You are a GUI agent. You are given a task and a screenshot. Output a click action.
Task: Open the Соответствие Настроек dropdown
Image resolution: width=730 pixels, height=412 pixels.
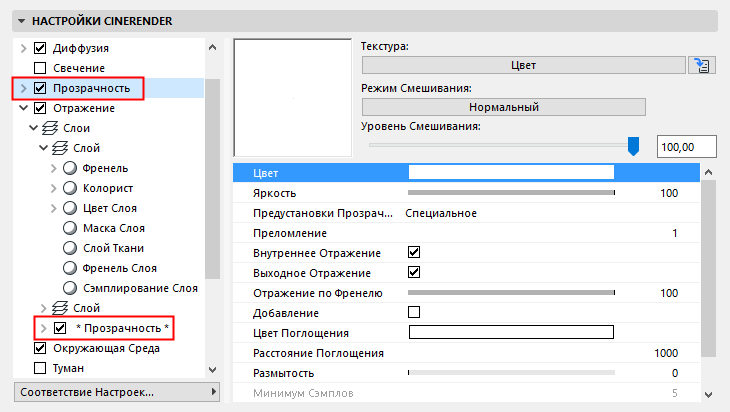(110, 392)
